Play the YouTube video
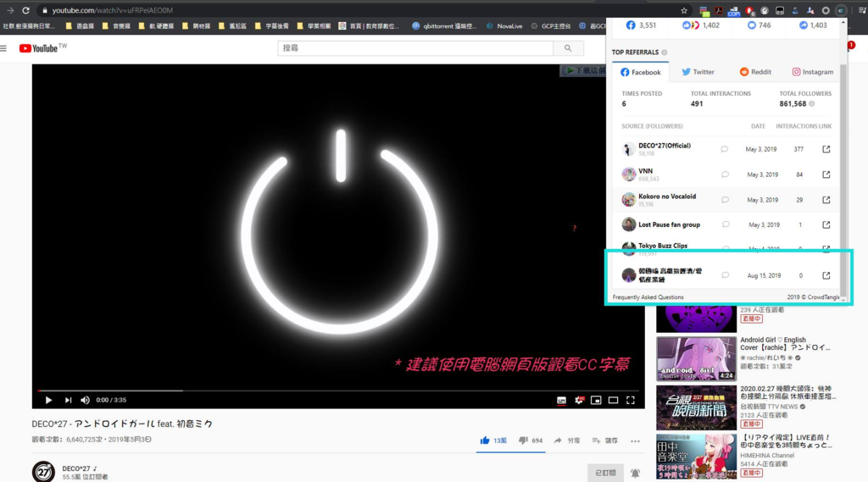This screenshot has width=868, height=482. click(48, 400)
